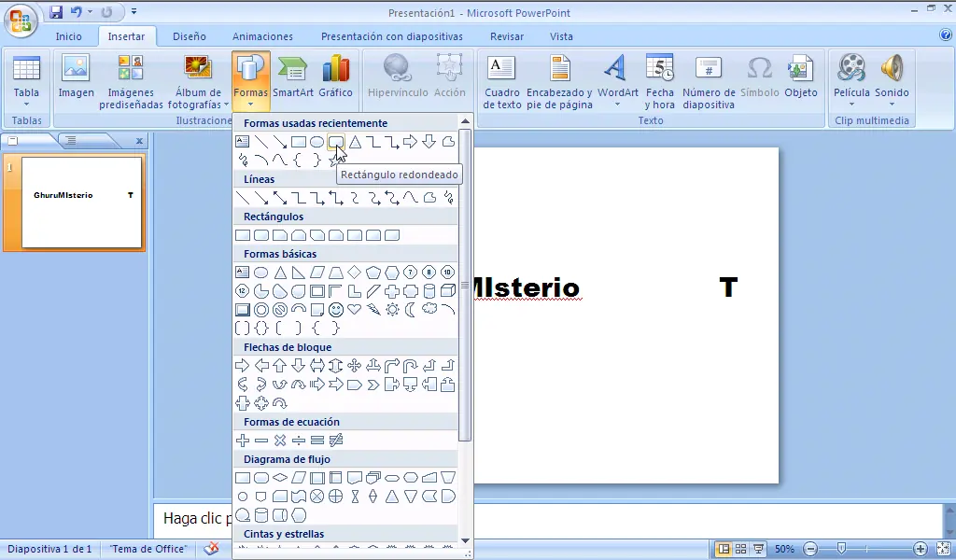Click the 50% zoom level indicator
This screenshot has height=560, width=956.
pyautogui.click(x=784, y=549)
